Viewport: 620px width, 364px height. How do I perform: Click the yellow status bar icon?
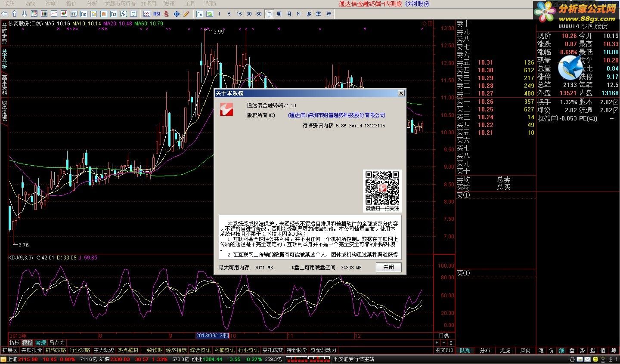[595, 359]
